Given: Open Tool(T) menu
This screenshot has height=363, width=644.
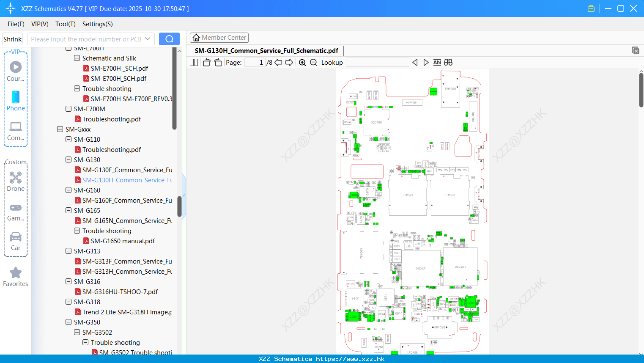Looking at the screenshot, I should tap(66, 24).
